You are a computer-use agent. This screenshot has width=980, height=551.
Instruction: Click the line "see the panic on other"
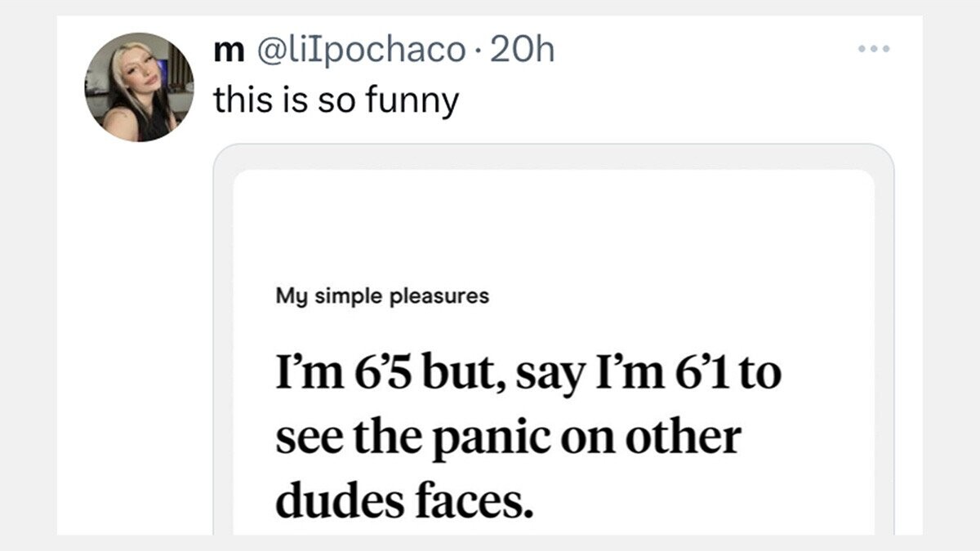click(x=508, y=437)
